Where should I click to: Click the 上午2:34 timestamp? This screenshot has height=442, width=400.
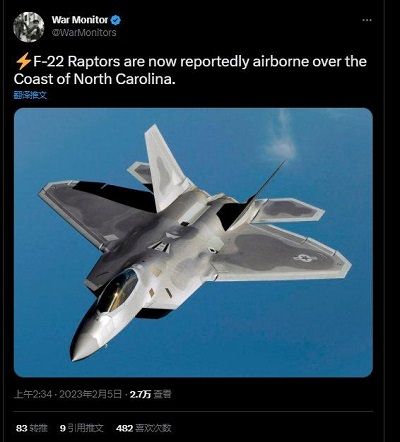pos(33,394)
